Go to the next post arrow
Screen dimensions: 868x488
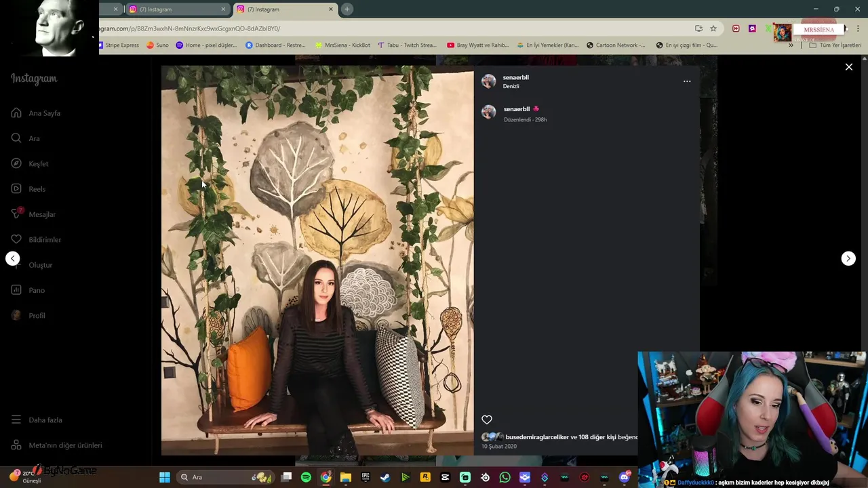point(848,258)
